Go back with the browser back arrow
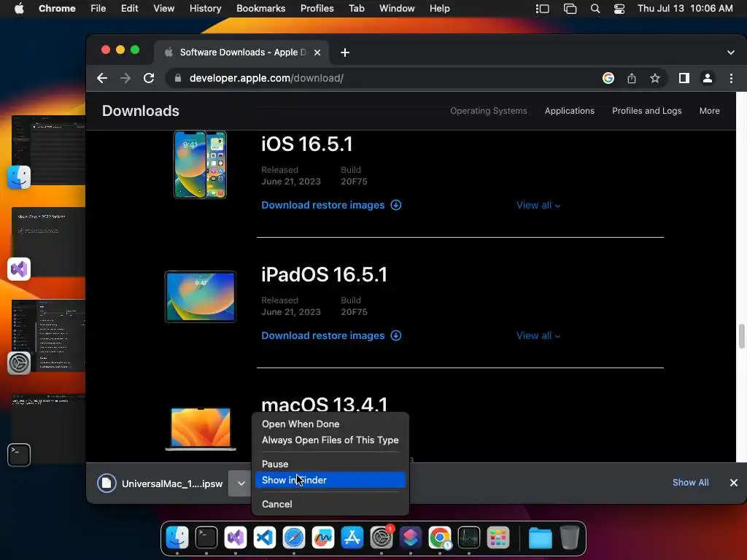 [x=102, y=78]
